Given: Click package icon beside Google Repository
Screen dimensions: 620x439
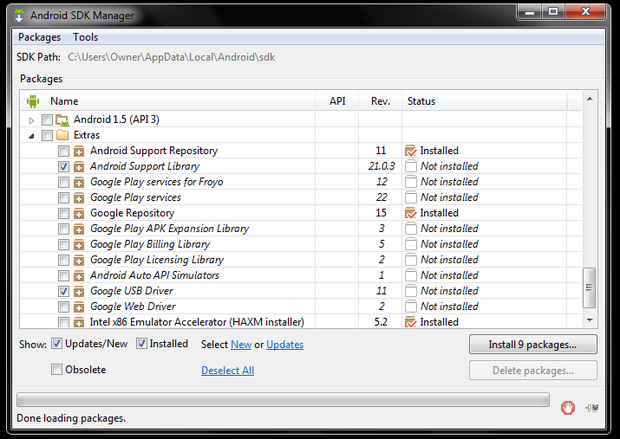Looking at the screenshot, I should pyautogui.click(x=79, y=214).
